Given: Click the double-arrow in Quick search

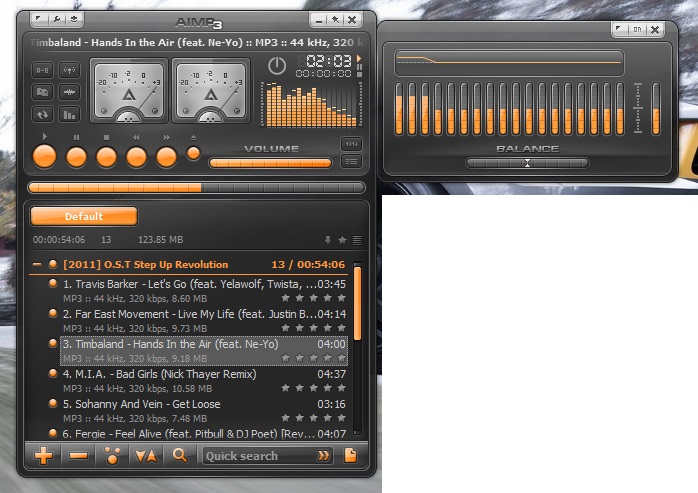Looking at the screenshot, I should tap(324, 456).
